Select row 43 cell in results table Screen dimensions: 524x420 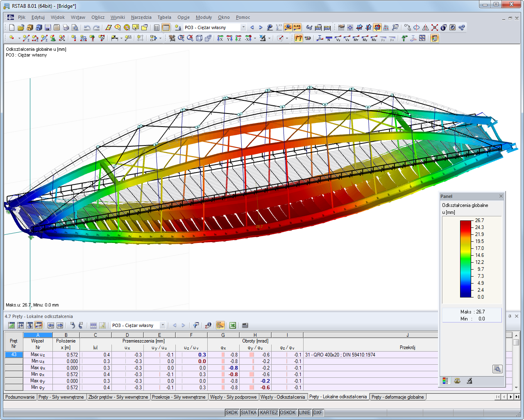pyautogui.click(x=14, y=355)
